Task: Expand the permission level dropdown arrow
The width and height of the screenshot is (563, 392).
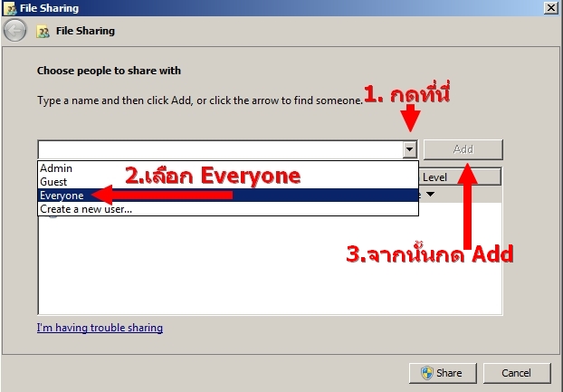Action: (x=430, y=195)
